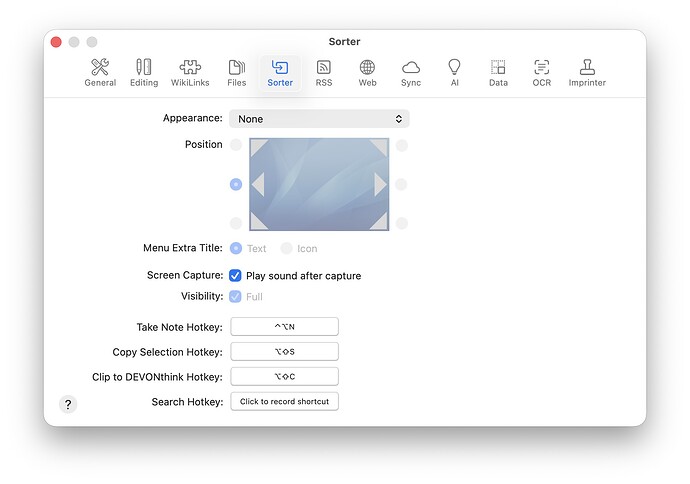
Task: Select top-right position radio button
Action: (401, 145)
